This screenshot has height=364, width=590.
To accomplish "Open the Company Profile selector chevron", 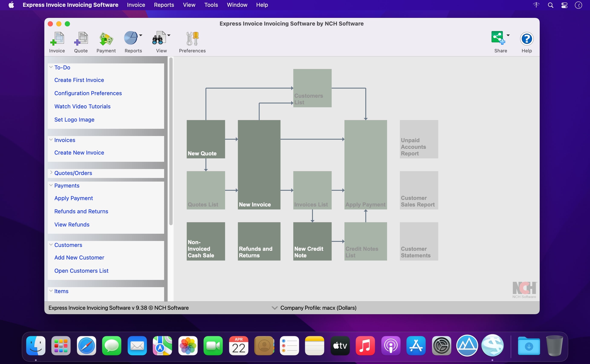I will (275, 308).
